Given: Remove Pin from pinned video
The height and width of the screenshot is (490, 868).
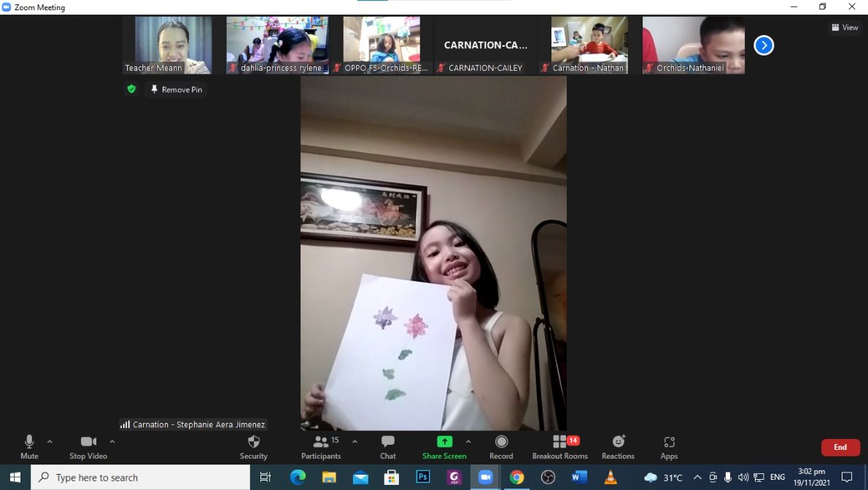Looking at the screenshot, I should click(x=176, y=89).
